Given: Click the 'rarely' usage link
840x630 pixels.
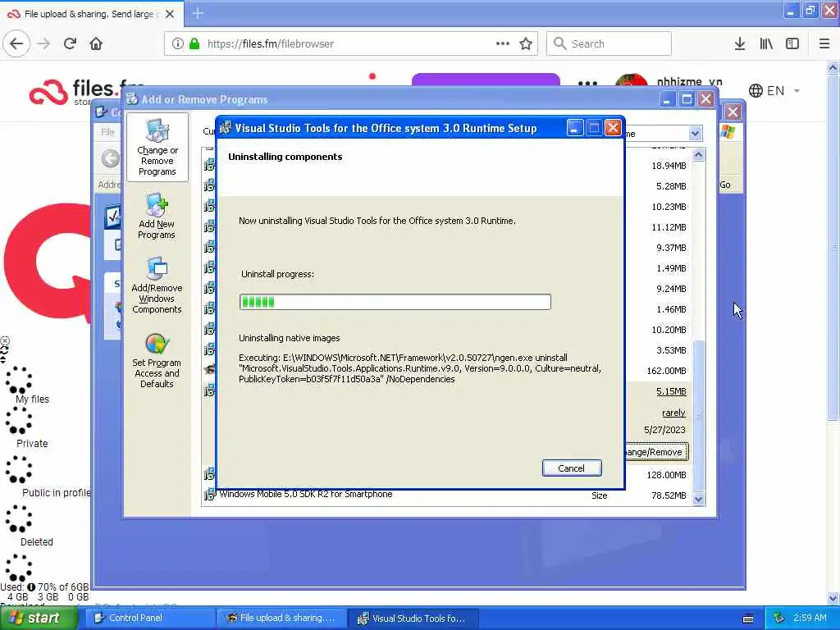Looking at the screenshot, I should (673, 413).
